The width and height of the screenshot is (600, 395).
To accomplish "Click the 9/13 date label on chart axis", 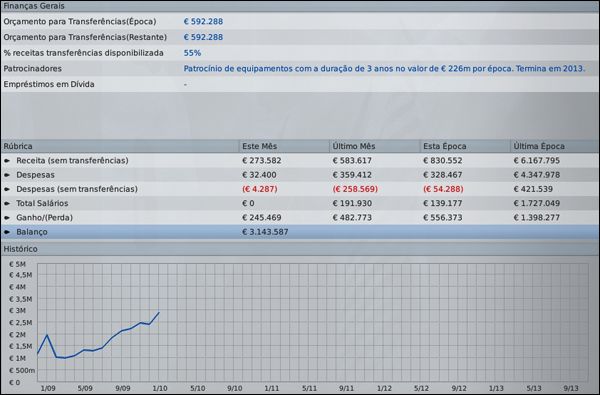I will point(571,388).
